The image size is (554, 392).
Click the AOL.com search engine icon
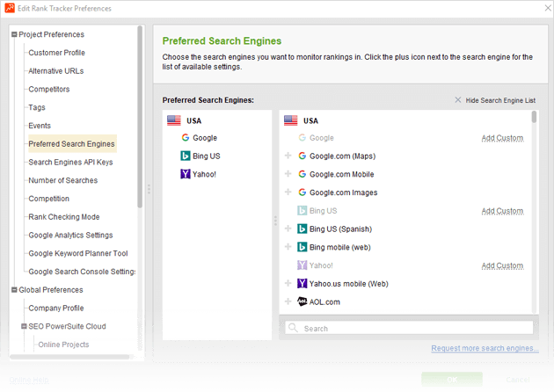tap(302, 301)
